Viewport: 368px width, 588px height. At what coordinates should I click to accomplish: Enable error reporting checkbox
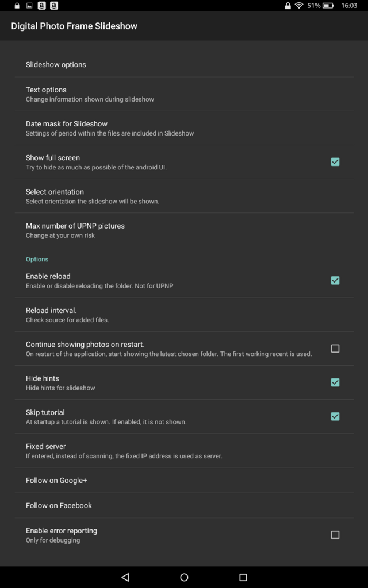(x=335, y=535)
